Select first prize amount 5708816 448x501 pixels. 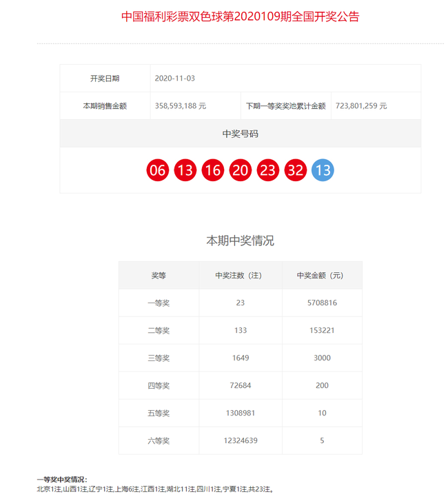pyautogui.click(x=322, y=303)
